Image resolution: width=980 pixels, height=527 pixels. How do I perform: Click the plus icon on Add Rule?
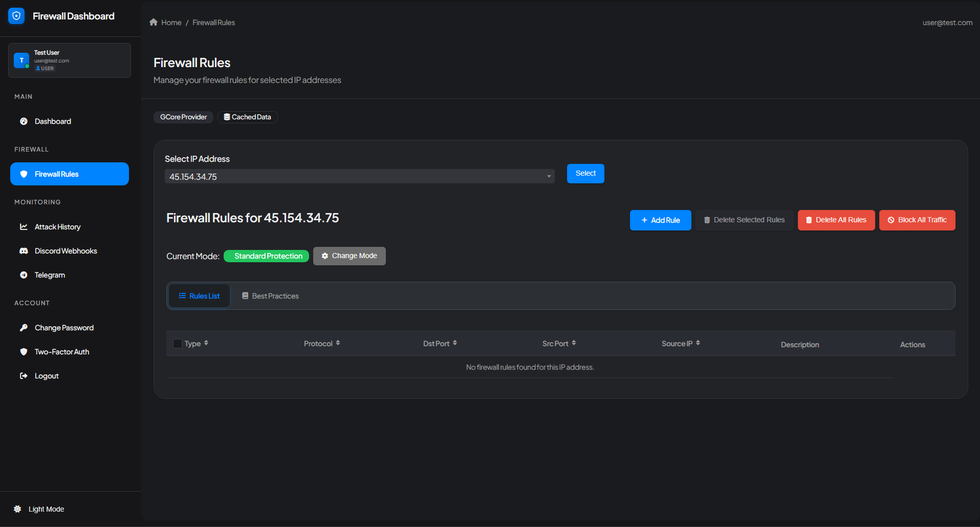click(644, 220)
